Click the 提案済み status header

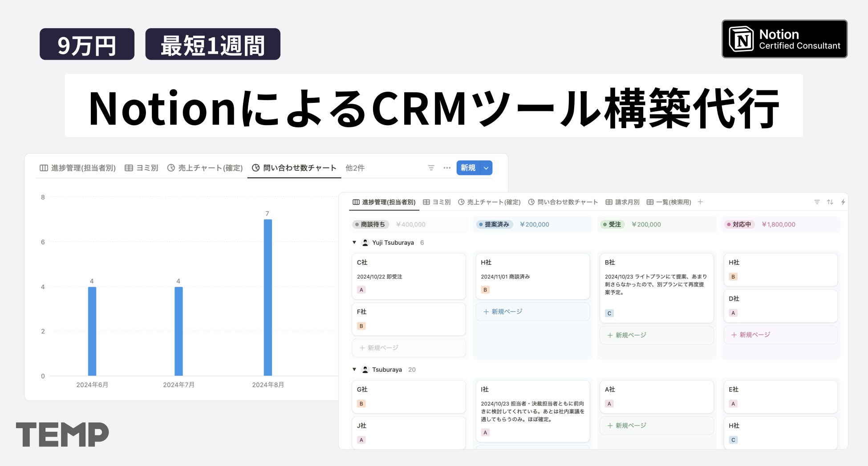(495, 224)
